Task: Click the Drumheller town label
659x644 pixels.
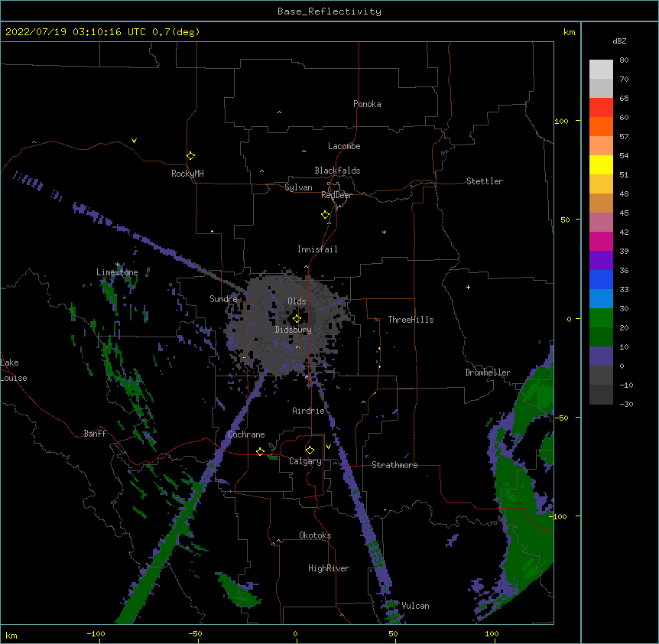Action: click(x=488, y=372)
